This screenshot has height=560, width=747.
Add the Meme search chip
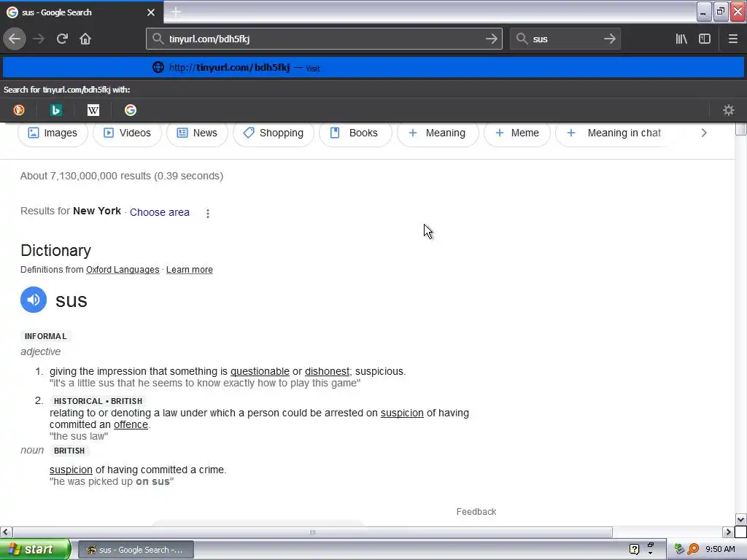pyautogui.click(x=517, y=133)
